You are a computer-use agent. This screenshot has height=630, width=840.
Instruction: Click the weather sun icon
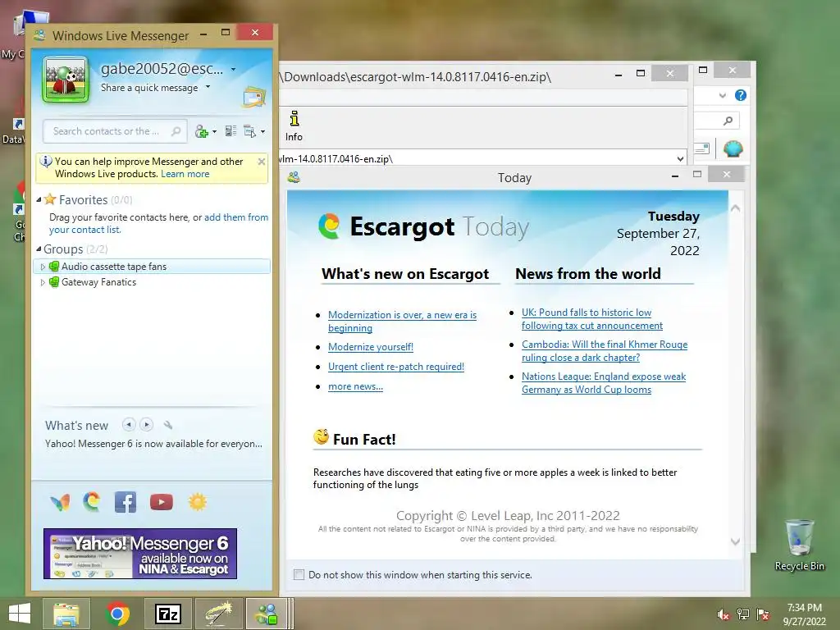point(197,502)
